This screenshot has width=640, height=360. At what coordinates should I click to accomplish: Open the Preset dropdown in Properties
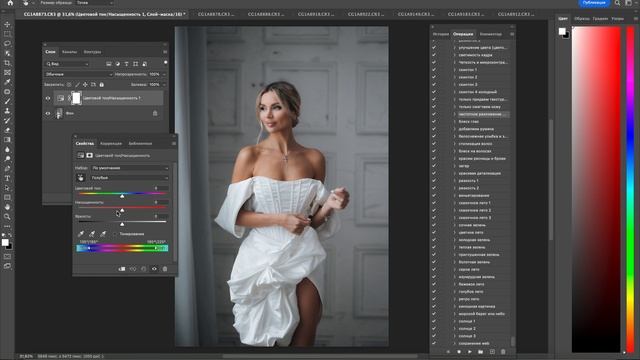(x=130, y=168)
